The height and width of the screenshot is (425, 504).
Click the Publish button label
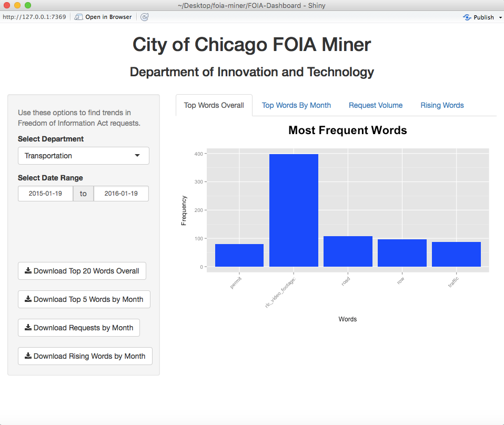tap(483, 17)
